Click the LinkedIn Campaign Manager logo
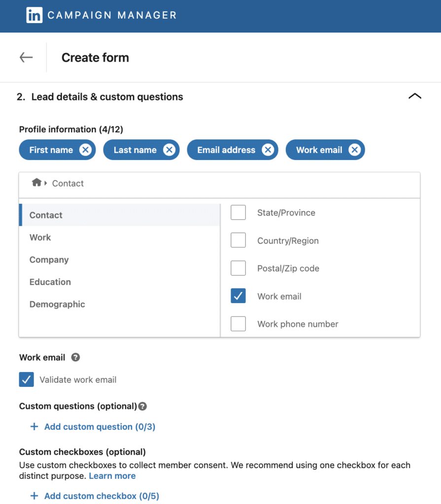The height and width of the screenshot is (504, 441). (x=34, y=15)
